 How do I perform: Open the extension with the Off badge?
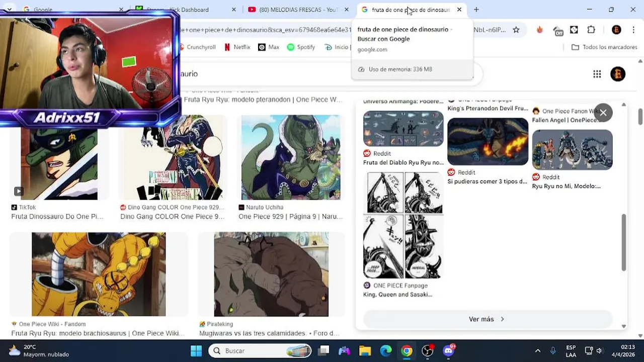(x=557, y=30)
